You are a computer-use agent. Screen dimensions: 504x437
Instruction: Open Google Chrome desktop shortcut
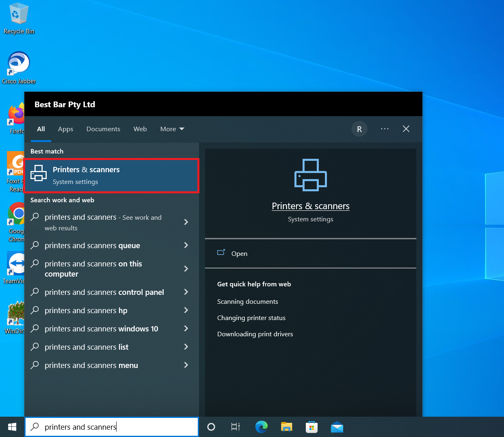point(16,222)
